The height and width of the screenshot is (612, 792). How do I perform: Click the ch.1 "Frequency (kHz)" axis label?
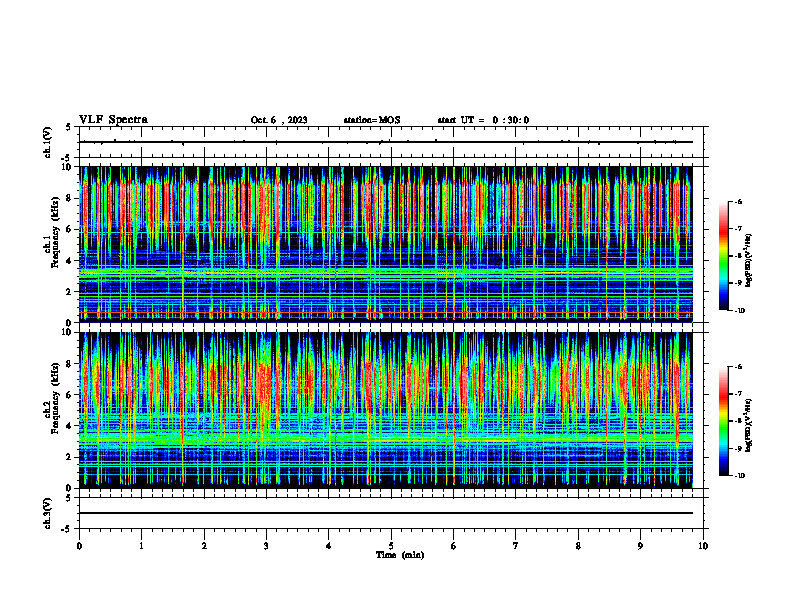(x=55, y=233)
